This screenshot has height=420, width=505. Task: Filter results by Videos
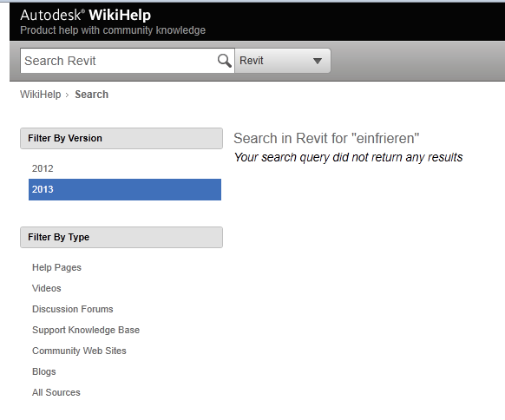point(46,288)
